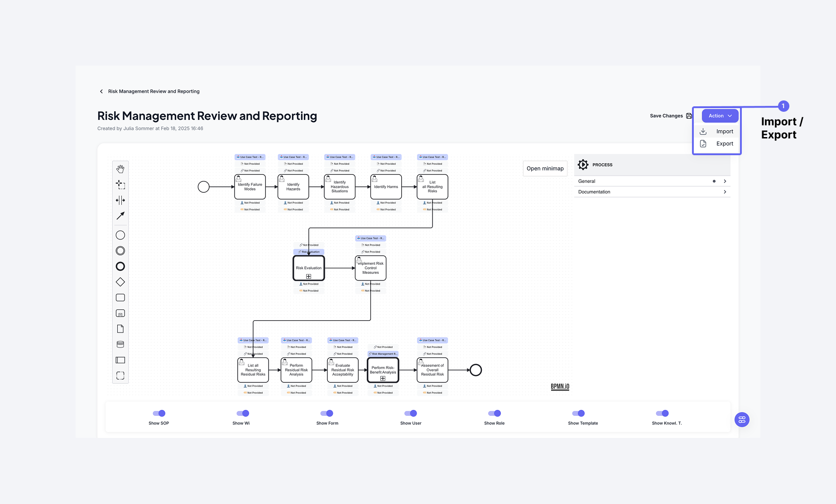Turn off the Show Template toggle

pyautogui.click(x=578, y=413)
